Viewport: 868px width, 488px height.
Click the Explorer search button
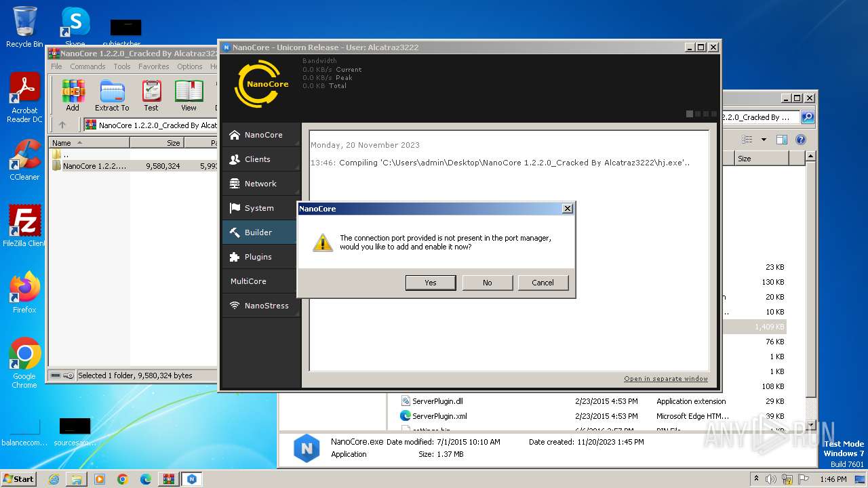[807, 117]
